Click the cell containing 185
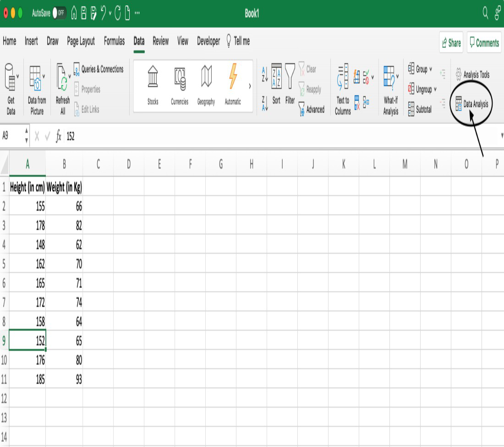Viewport: 504px width, 447px height. [x=27, y=379]
